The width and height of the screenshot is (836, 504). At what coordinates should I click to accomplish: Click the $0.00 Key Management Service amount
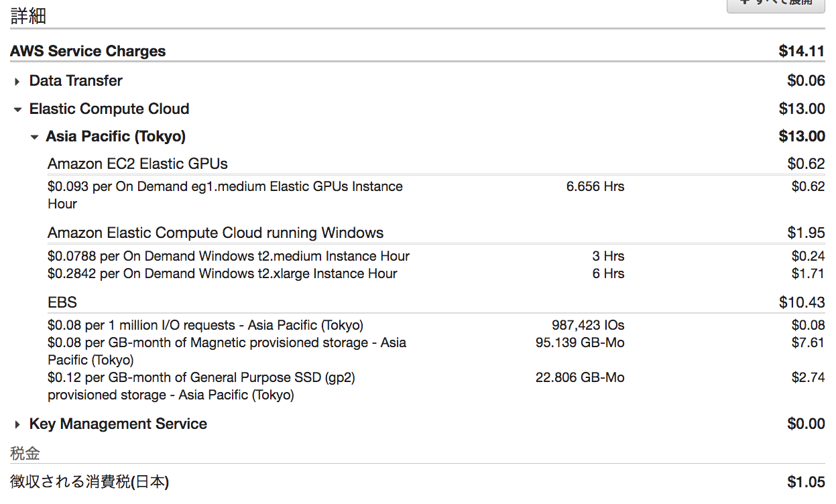click(806, 424)
